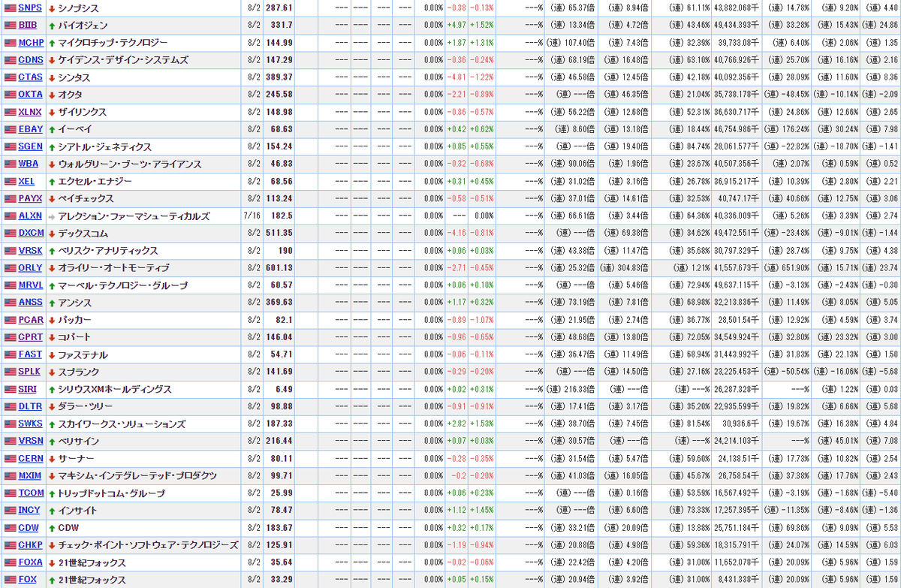Open the MRVL ticker link

click(31, 285)
